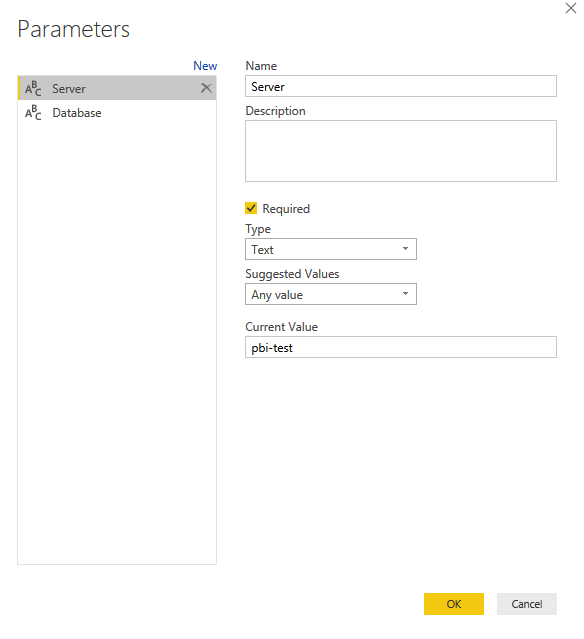Focus the Current Value field showing pbi-test
Viewport: 584px width, 639px height.
tap(401, 347)
